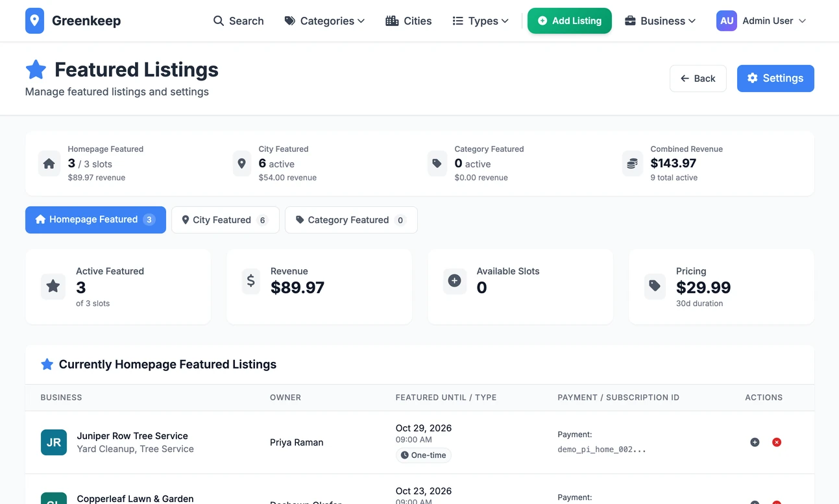Click the star icon next to Currently Homepage Featured Listings
Viewport: 839px width, 504px height.
(47, 365)
